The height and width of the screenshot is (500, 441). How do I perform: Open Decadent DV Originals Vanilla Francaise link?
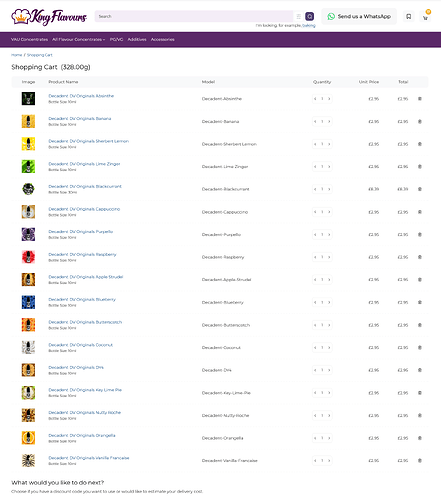click(89, 458)
